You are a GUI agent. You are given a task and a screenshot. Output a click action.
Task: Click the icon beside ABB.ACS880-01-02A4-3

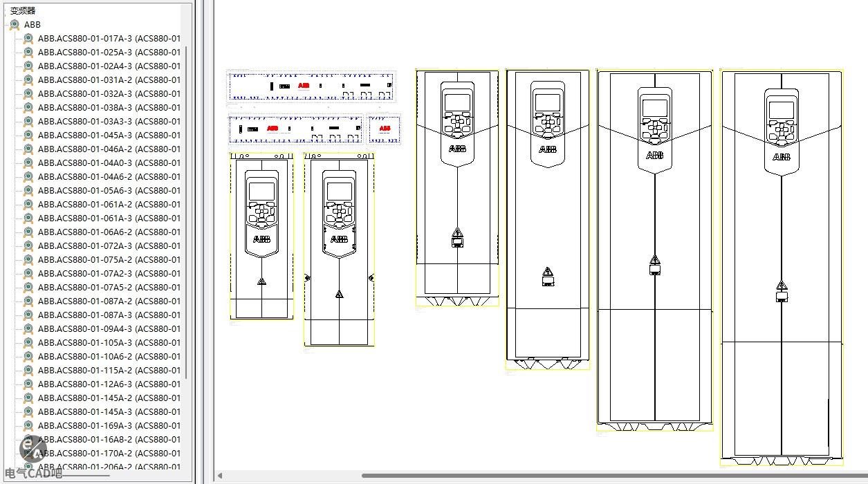[x=28, y=66]
